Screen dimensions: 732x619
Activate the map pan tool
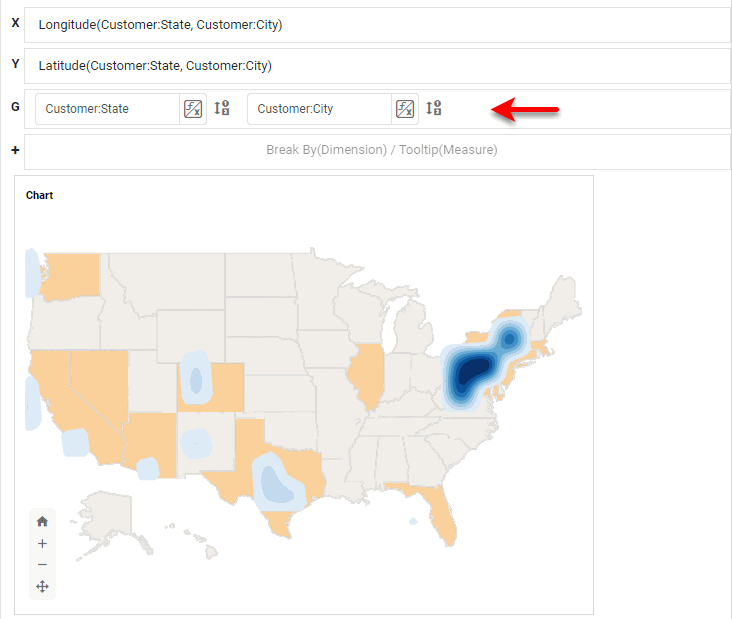click(x=42, y=587)
